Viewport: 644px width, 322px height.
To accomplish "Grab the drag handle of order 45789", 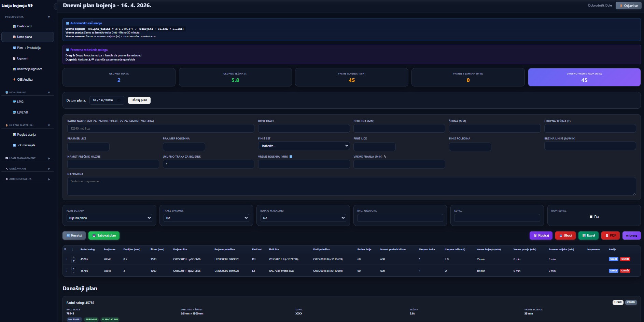I will click(66, 271).
